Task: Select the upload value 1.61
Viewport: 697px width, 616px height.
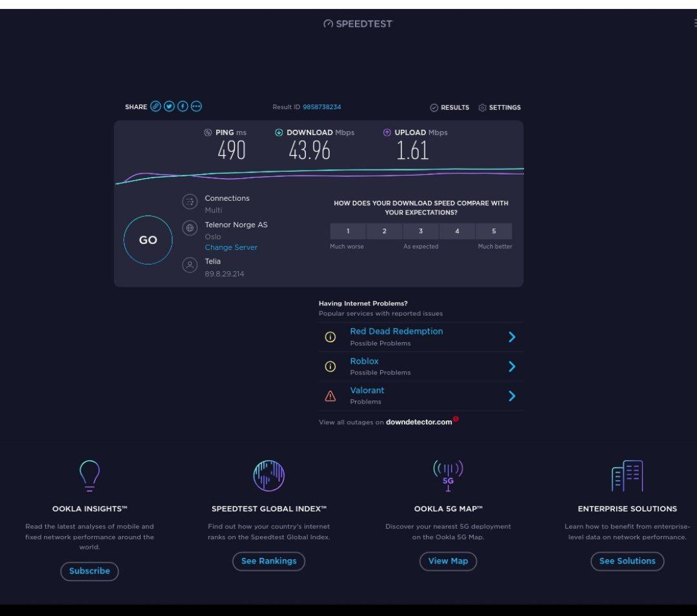Action: click(x=412, y=150)
